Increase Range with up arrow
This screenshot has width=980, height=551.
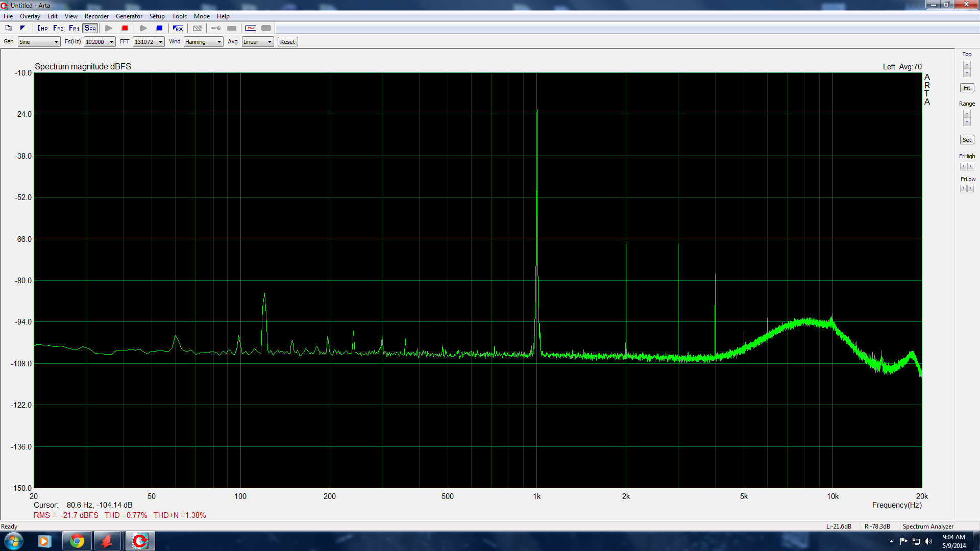coord(967,114)
